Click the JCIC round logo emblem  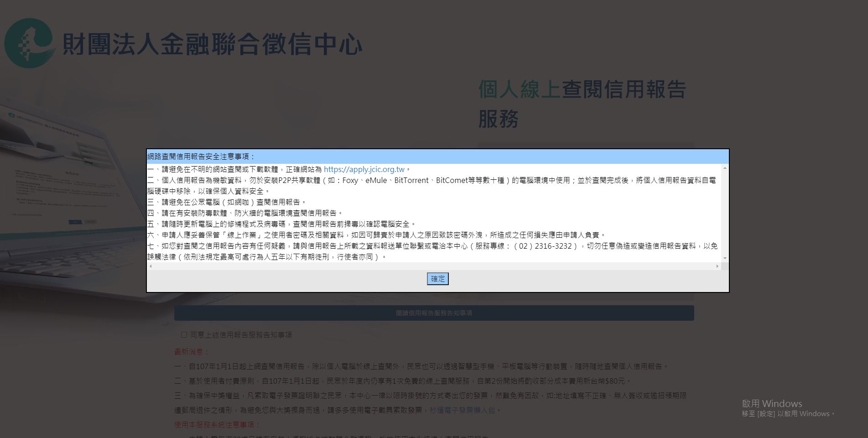pos(28,43)
